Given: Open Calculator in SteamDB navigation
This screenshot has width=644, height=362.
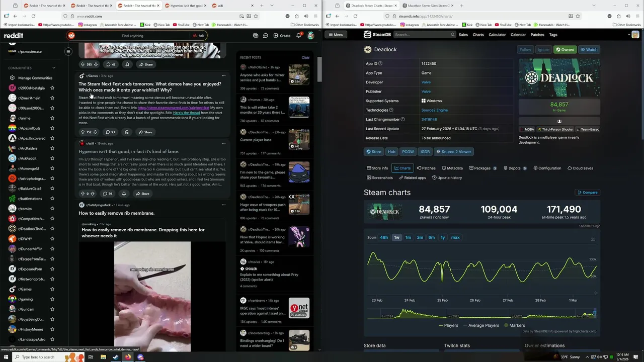Looking at the screenshot, I should [x=497, y=35].
